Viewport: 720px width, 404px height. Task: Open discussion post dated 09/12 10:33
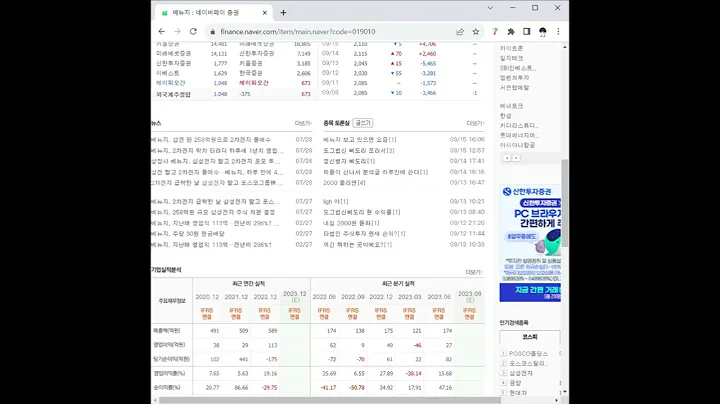point(357,245)
